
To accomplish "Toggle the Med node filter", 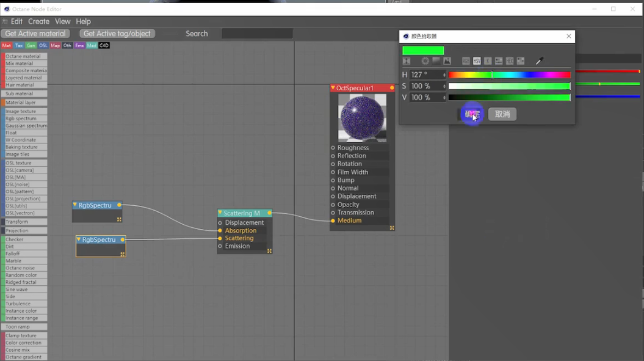I will [x=92, y=46].
